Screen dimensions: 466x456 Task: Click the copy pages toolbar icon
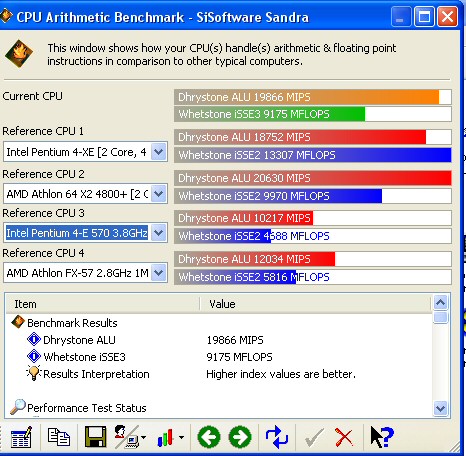pos(59,437)
